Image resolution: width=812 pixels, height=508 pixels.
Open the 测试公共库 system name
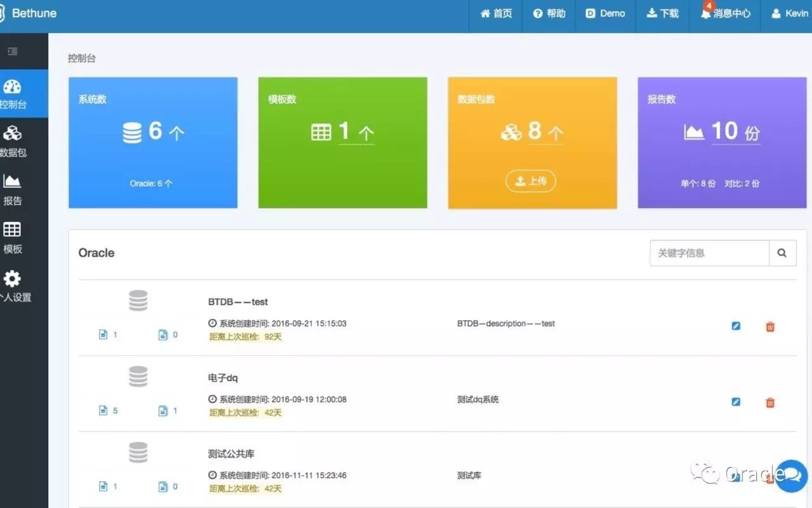(231, 454)
